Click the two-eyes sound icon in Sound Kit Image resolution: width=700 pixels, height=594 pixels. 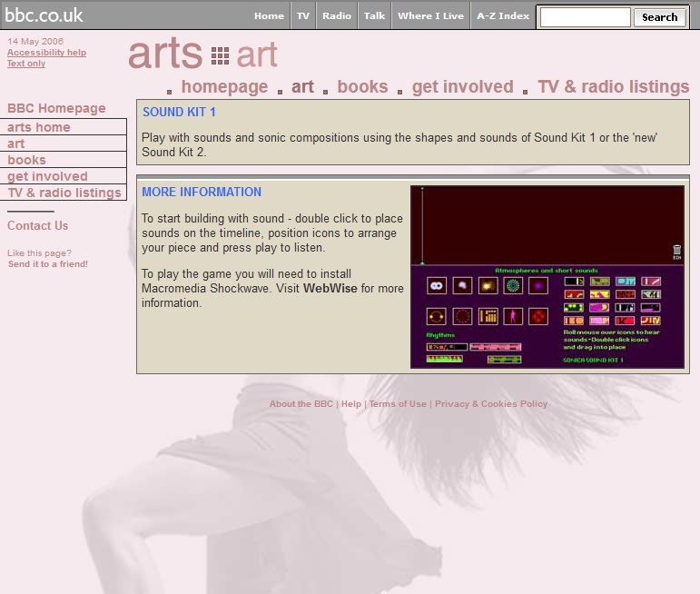[x=437, y=285]
